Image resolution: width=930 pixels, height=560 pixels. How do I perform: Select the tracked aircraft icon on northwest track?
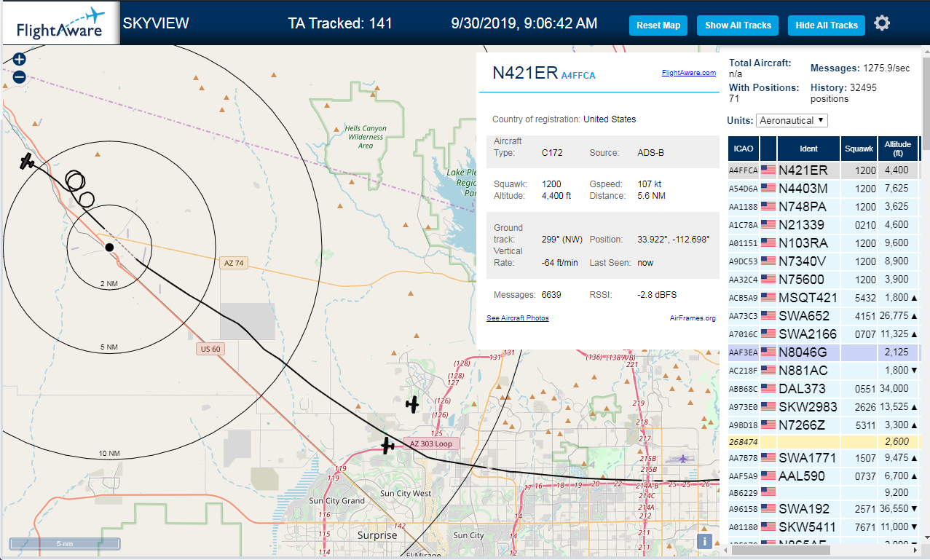28,161
